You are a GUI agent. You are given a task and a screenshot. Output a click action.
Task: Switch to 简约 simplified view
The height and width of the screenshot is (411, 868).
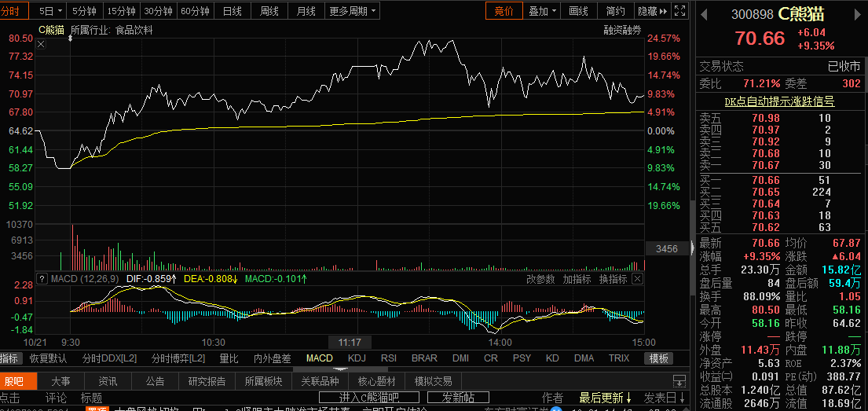[x=615, y=10]
